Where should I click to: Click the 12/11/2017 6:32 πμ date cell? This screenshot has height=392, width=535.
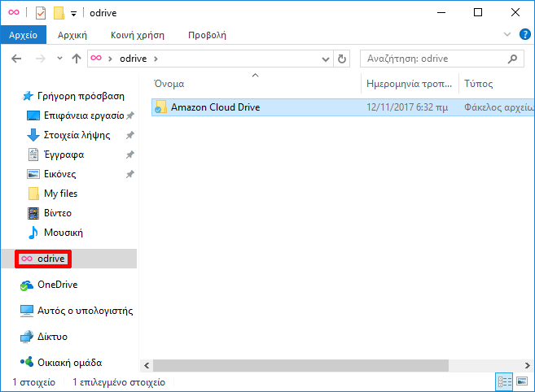tap(407, 107)
